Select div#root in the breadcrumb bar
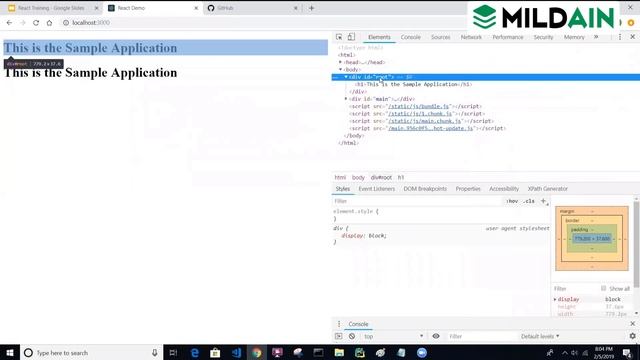This screenshot has height=360, width=640. 381,178
